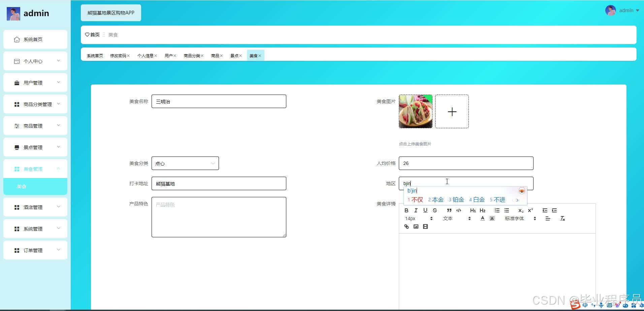Click the Sogou input method logo

click(575, 305)
